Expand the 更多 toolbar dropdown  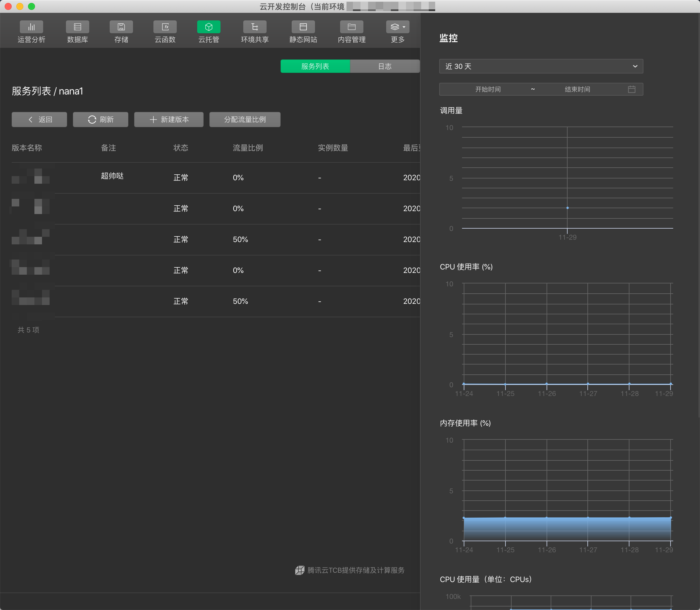coord(398,27)
